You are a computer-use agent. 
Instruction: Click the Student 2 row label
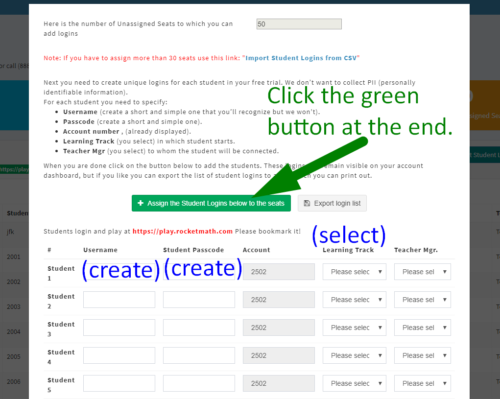tap(61, 301)
